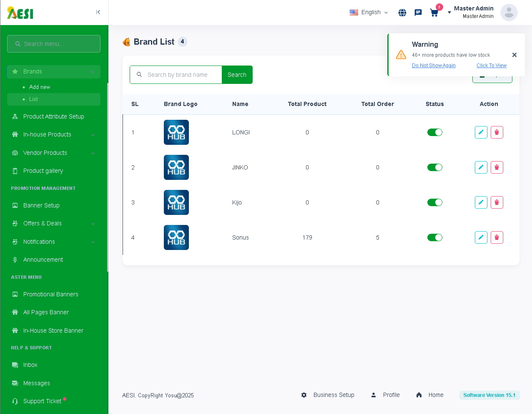Viewport: 532px width, 414px height.
Task: Open Product Attribute Setup in sidebar
Action: (x=54, y=116)
